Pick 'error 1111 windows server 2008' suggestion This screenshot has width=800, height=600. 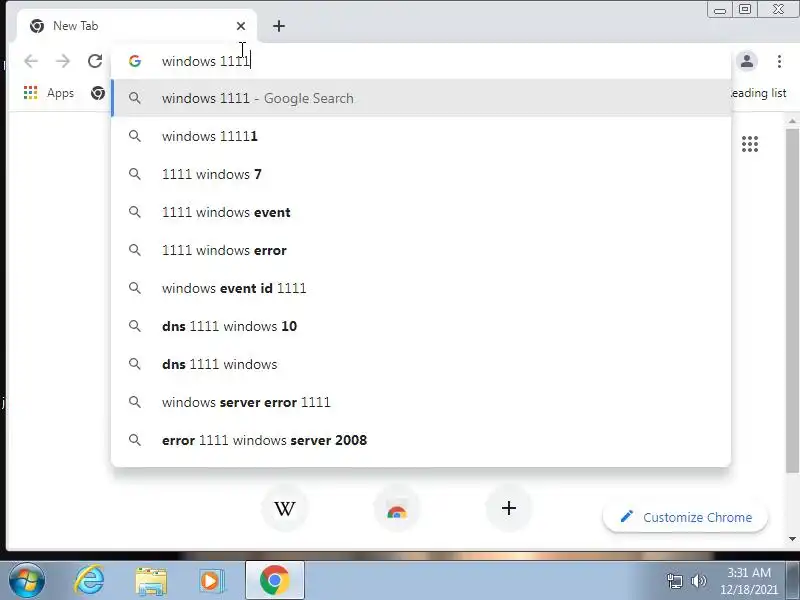click(x=421, y=440)
